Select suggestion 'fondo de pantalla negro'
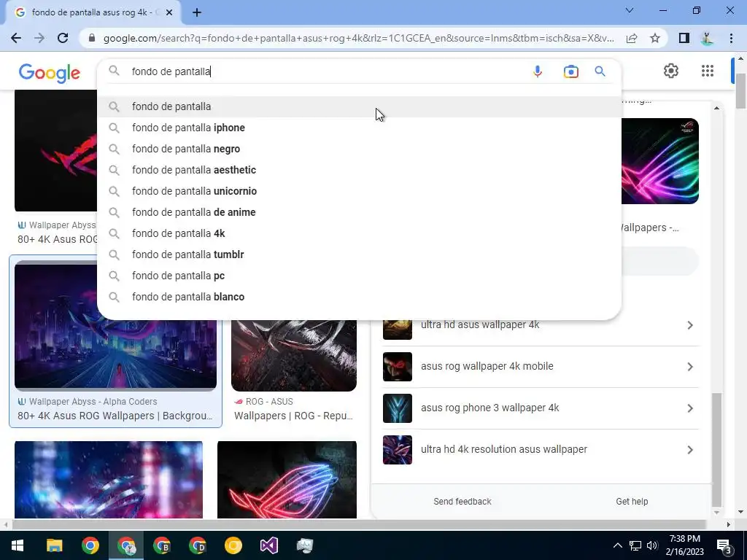The image size is (747, 560). coord(359,149)
